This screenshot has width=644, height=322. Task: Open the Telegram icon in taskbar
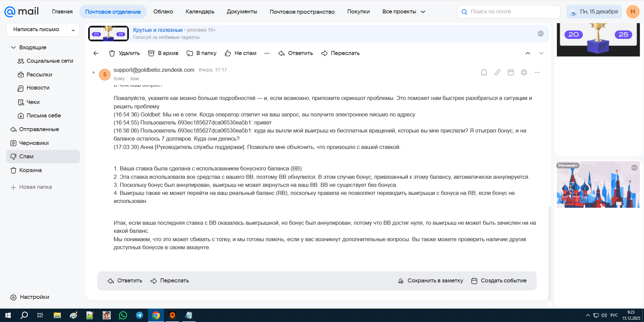[140, 315]
